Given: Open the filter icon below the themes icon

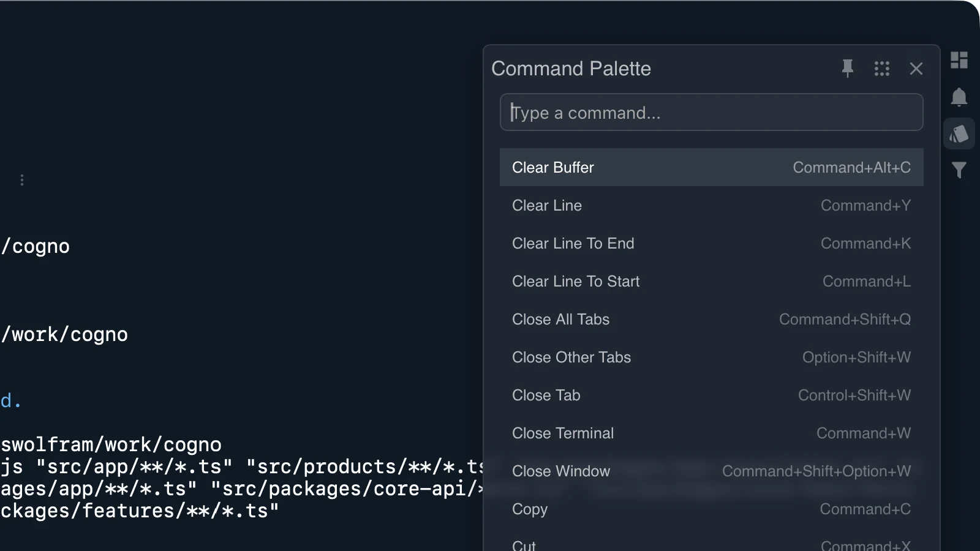Looking at the screenshot, I should click(959, 170).
